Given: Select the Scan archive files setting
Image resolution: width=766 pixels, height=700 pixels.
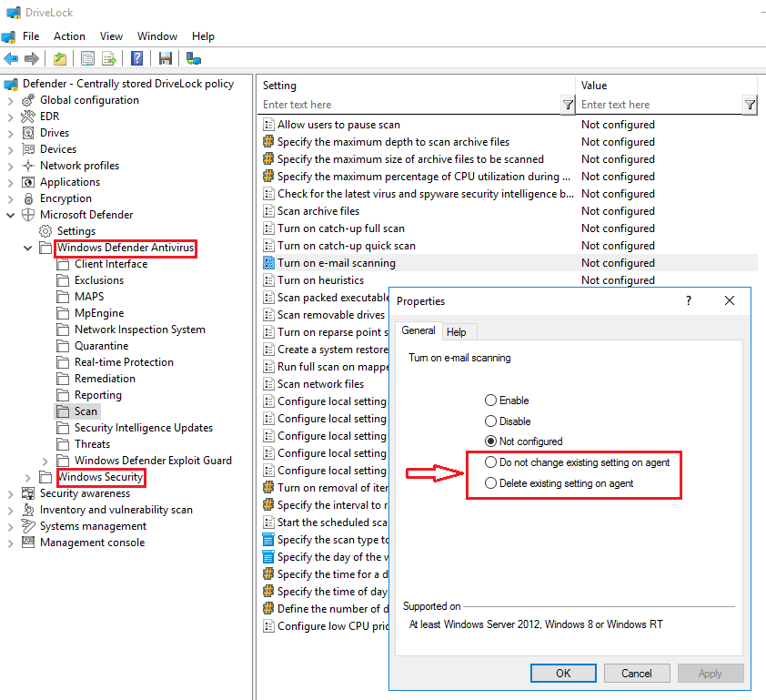Looking at the screenshot, I should tap(318, 211).
